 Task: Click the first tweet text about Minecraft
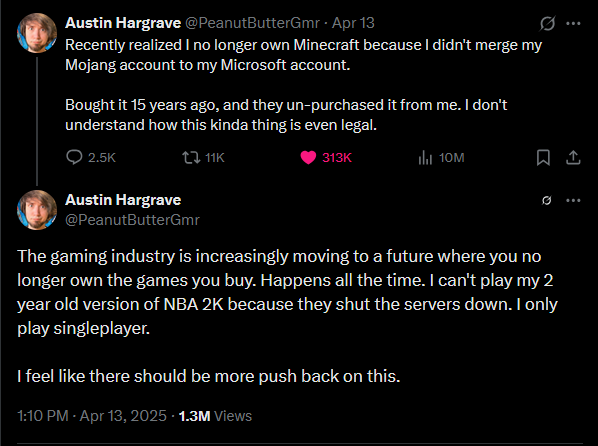pyautogui.click(x=304, y=85)
